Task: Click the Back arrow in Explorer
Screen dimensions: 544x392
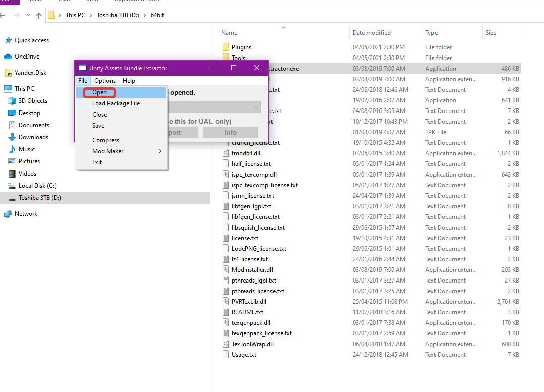Action: pyautogui.click(x=3, y=15)
